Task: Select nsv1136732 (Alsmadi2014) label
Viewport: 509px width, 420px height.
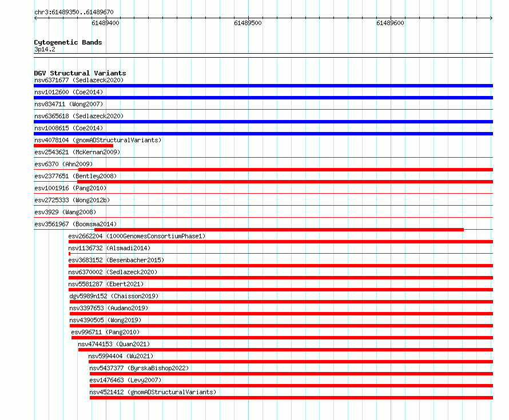Action: 109,248
